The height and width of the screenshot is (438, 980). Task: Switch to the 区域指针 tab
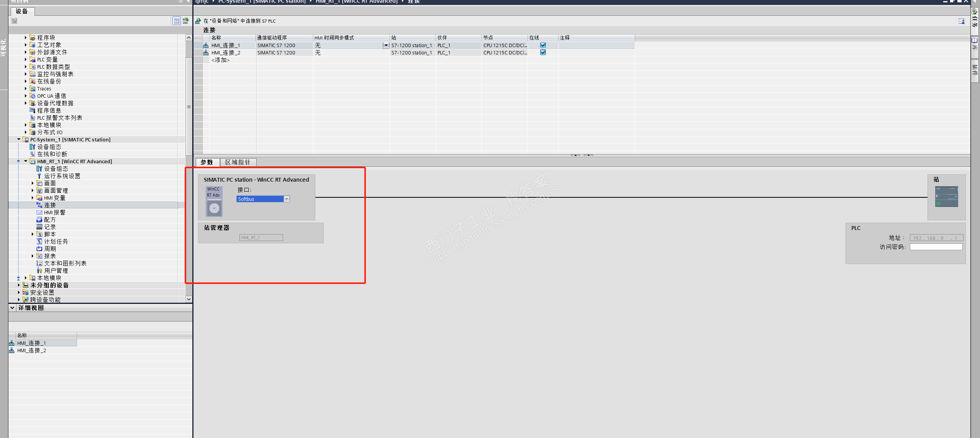[238, 162]
